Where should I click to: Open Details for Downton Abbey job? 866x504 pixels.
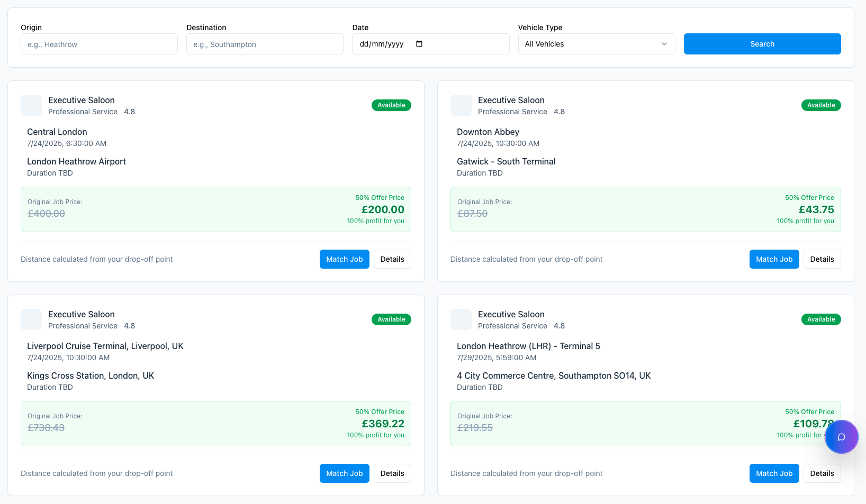pyautogui.click(x=822, y=259)
